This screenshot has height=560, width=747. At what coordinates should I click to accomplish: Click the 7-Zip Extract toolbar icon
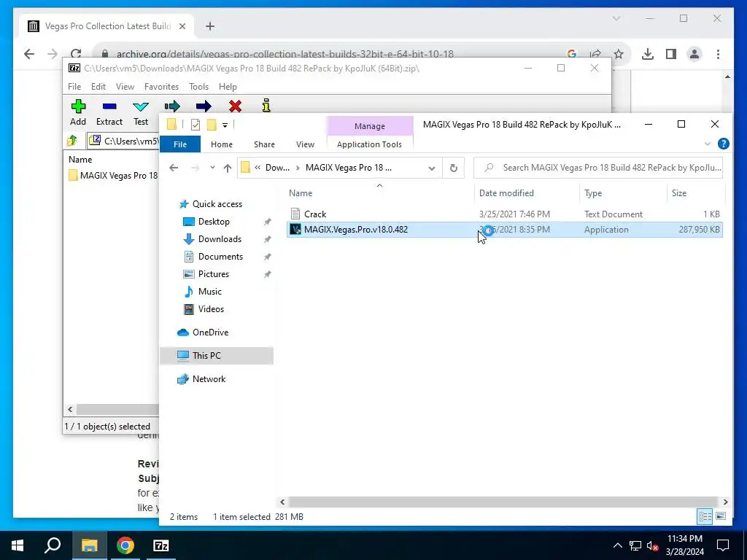click(109, 106)
